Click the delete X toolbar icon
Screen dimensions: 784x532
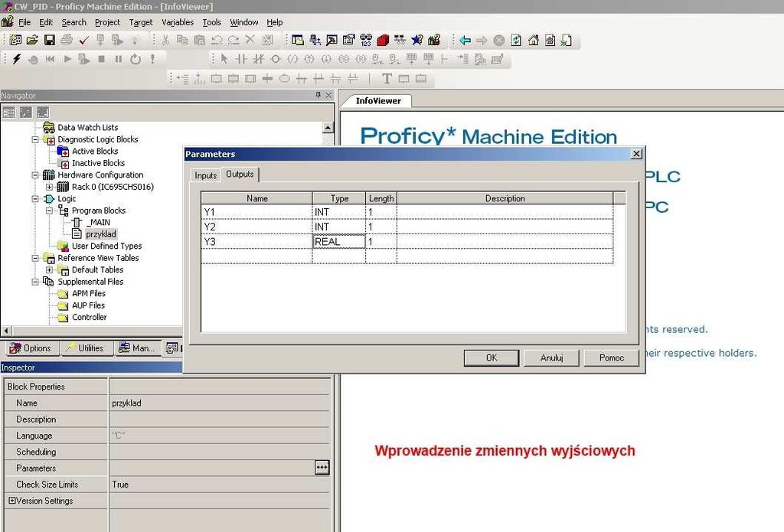[250, 40]
